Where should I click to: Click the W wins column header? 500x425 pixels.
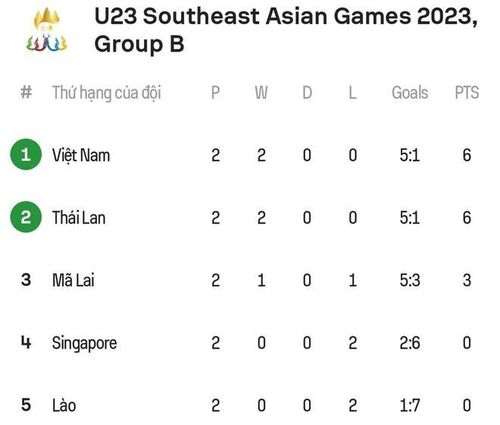pyautogui.click(x=261, y=93)
